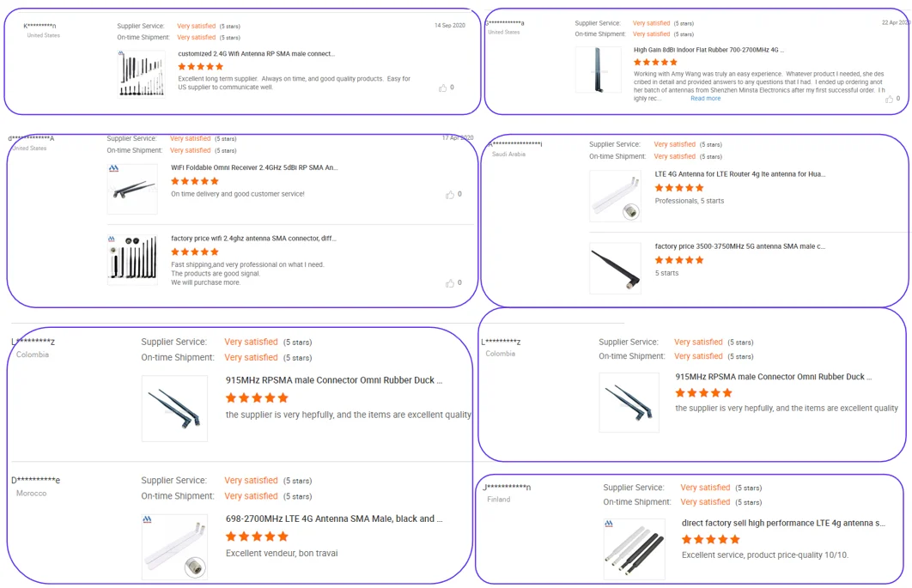
Task: Open the WiFi Foldable Omni Receiver thumbnail
Action: pos(132,189)
